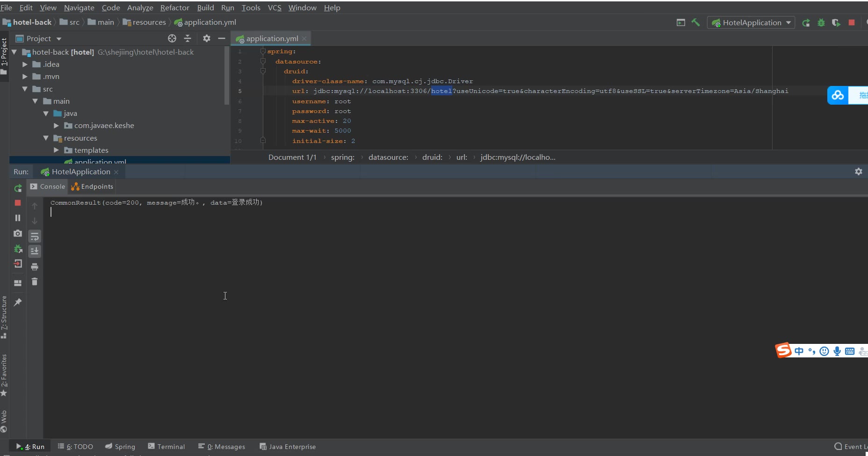
Task: Open the Spring tool window
Action: (120, 447)
